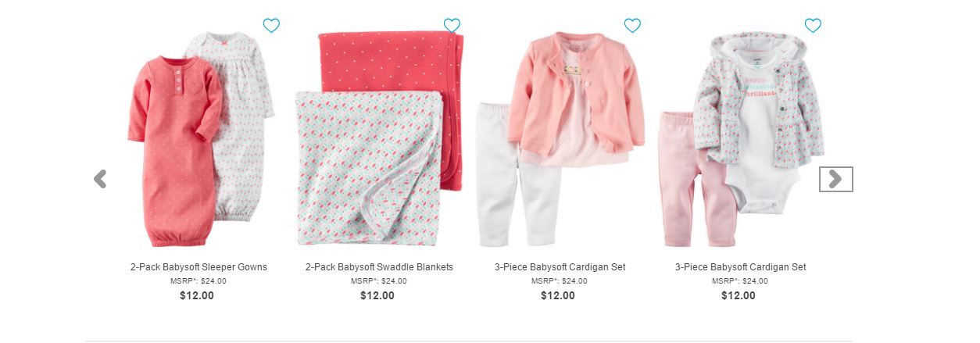Open Cardigan Set title under hooded cardigan

740,267
